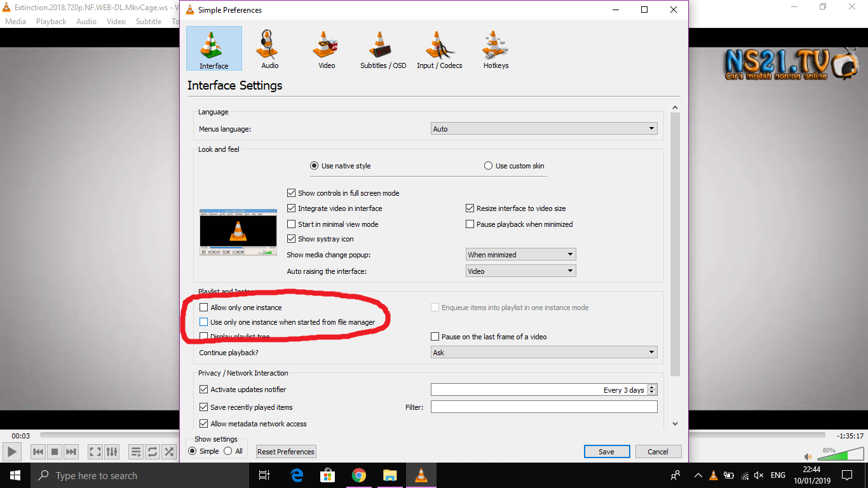The width and height of the screenshot is (868, 488).
Task: Check Allow only one instance
Action: (x=204, y=308)
